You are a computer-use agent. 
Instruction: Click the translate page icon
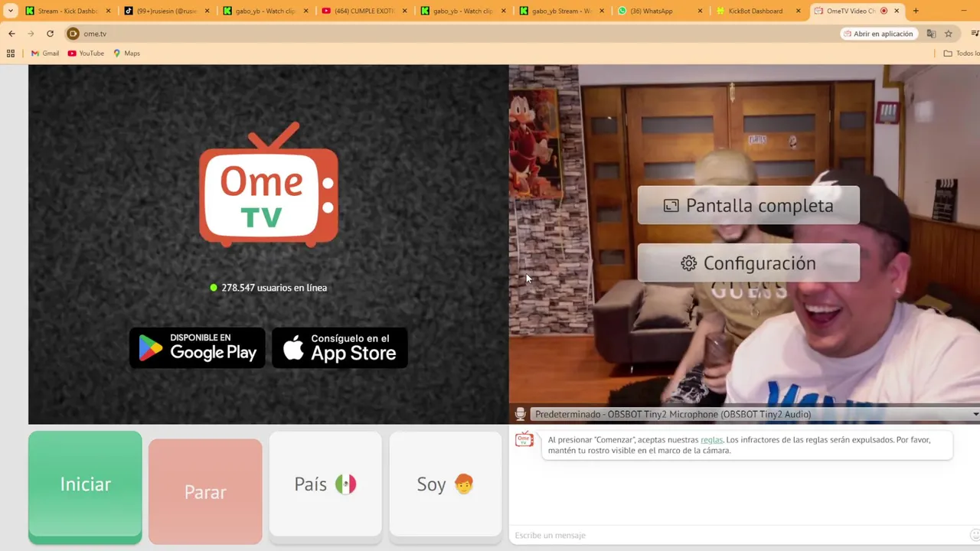pyautogui.click(x=931, y=34)
